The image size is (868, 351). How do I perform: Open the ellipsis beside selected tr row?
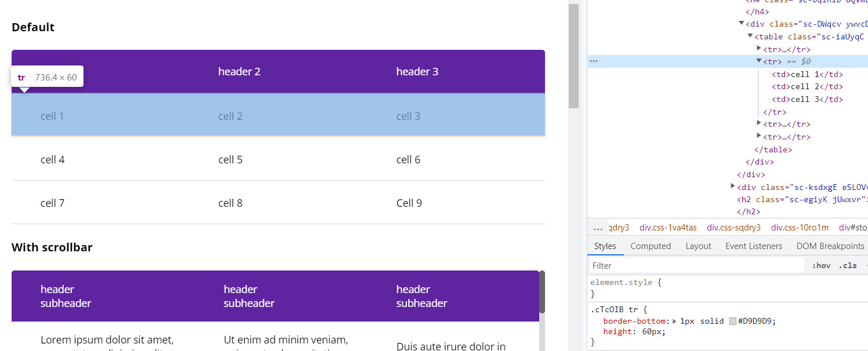pos(594,61)
